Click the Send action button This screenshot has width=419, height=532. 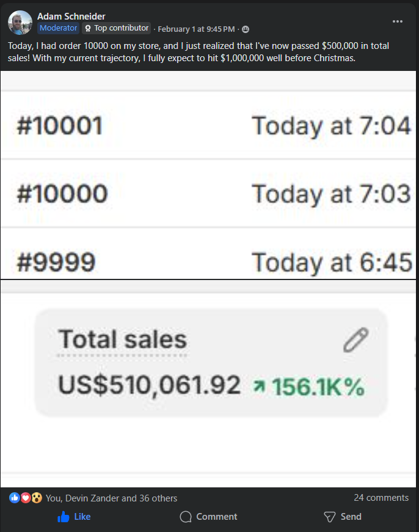(343, 517)
